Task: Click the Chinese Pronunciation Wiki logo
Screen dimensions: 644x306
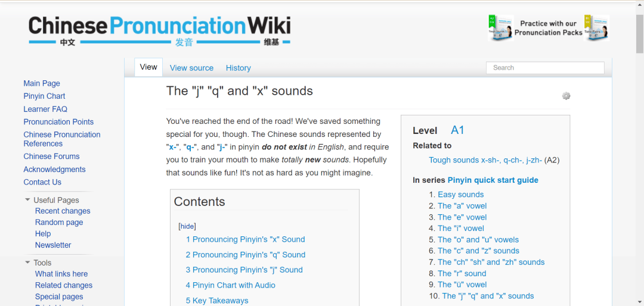Action: click(x=159, y=30)
